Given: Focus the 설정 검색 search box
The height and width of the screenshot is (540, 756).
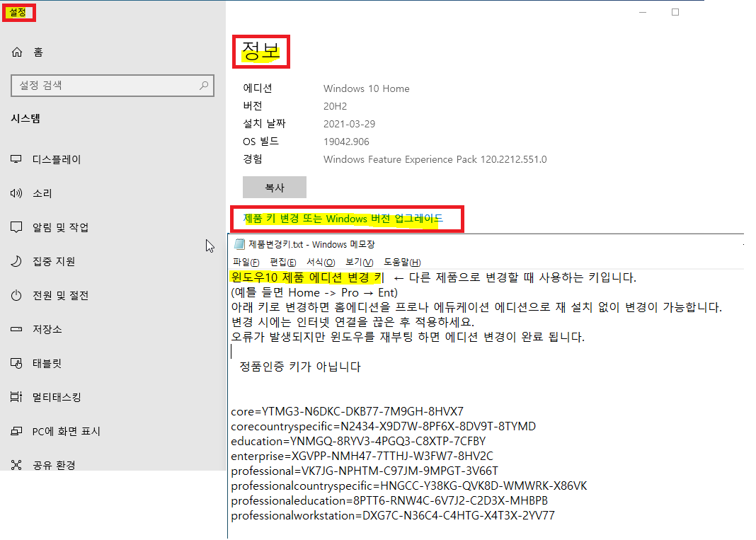Looking at the screenshot, I should pos(113,86).
